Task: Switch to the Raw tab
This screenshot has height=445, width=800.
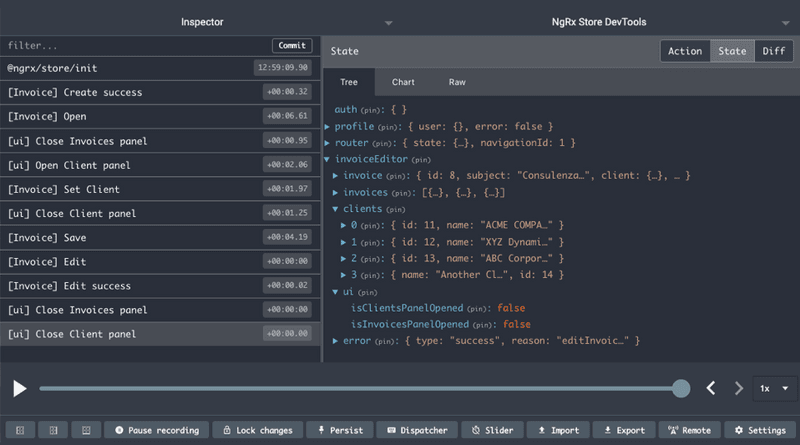Action: [457, 82]
